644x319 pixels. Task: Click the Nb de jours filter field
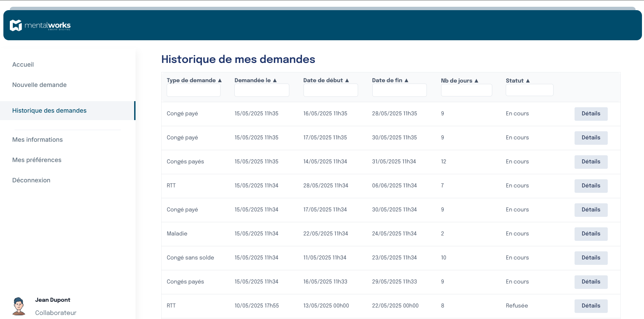(466, 90)
